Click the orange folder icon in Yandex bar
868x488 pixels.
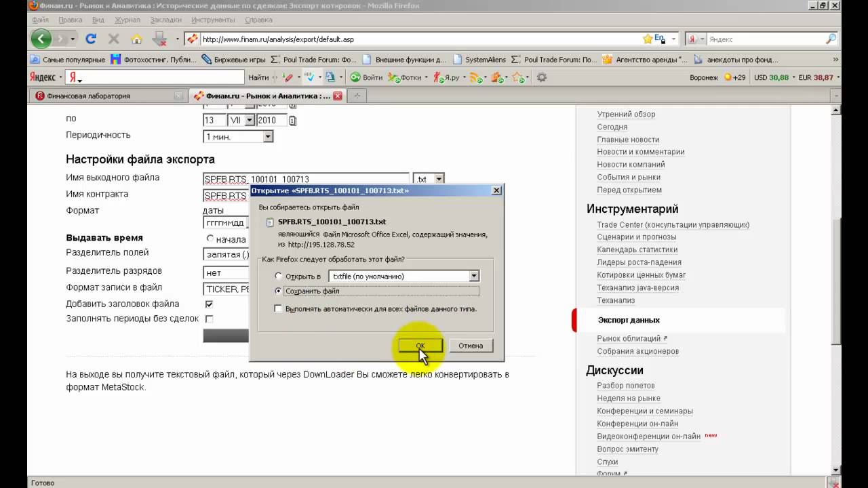tap(497, 77)
